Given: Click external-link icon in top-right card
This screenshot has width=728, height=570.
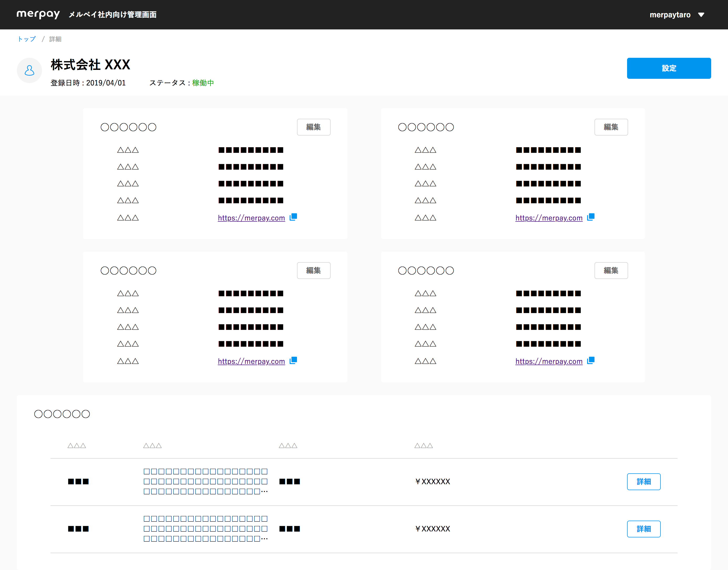Looking at the screenshot, I should (591, 217).
